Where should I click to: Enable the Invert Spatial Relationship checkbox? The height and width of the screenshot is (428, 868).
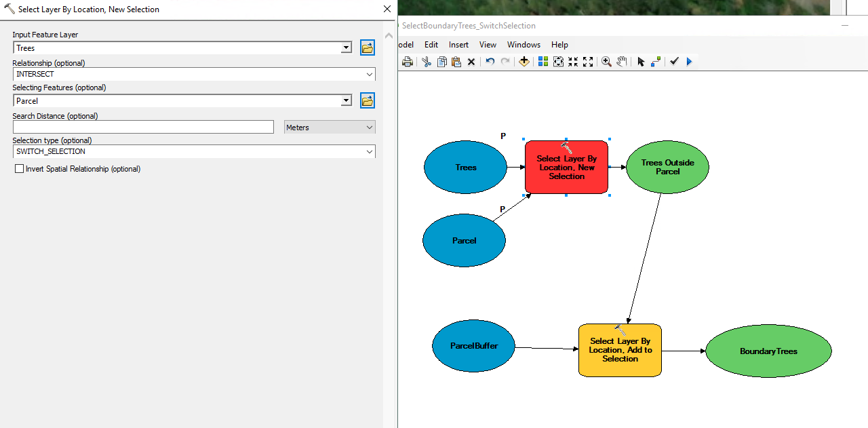pyautogui.click(x=19, y=169)
